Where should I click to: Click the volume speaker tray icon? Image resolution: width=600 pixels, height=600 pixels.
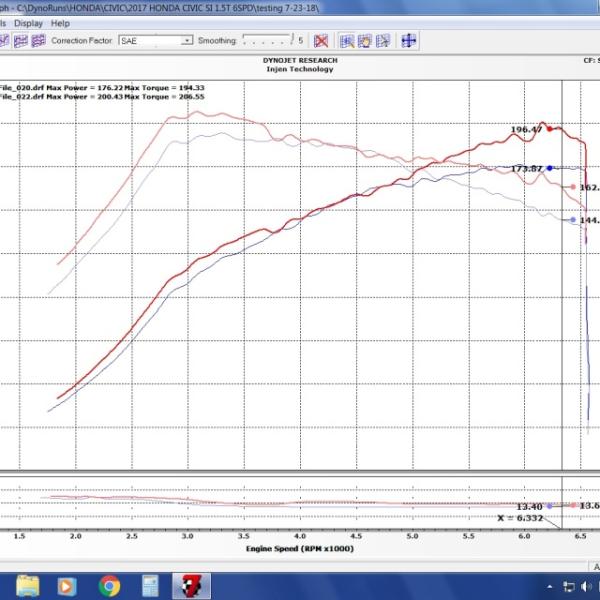coord(586,587)
